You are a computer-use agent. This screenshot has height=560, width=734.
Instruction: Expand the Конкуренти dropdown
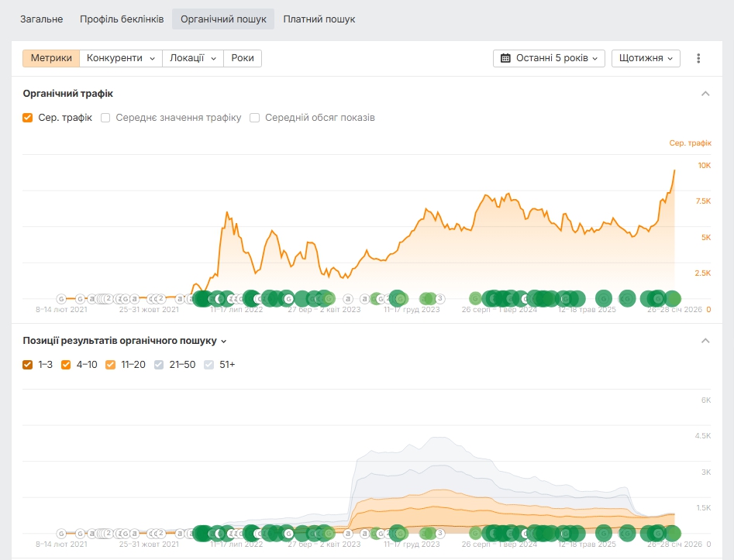coord(120,58)
